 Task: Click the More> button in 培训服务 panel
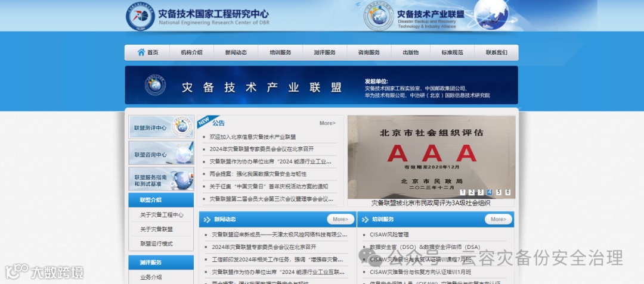pos(499,219)
